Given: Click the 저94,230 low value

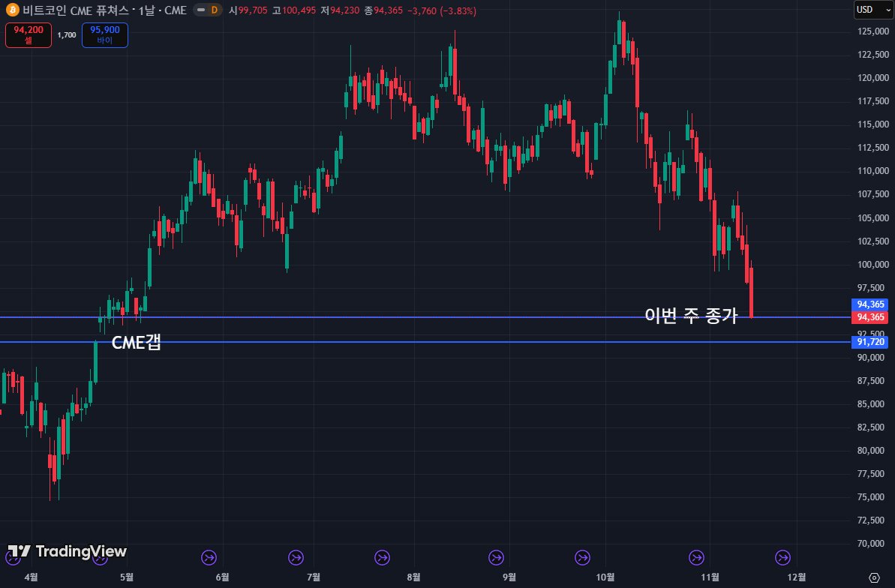Looking at the screenshot, I should click(x=340, y=10).
